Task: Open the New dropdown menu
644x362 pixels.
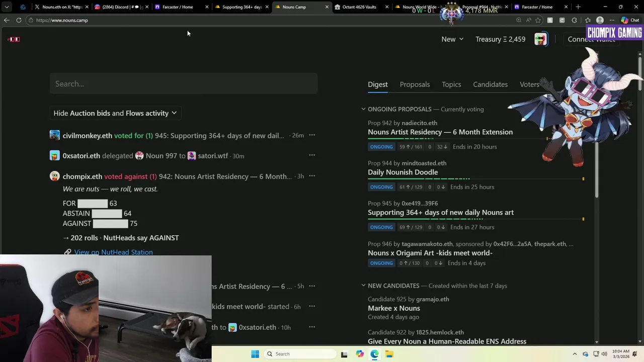Action: pos(452,39)
